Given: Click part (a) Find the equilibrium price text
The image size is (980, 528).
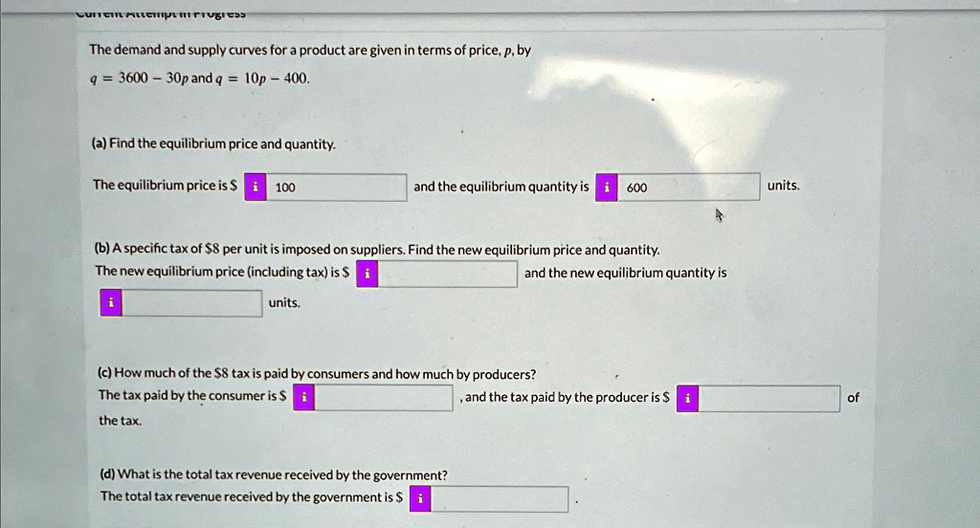Looking at the screenshot, I should point(213,144).
